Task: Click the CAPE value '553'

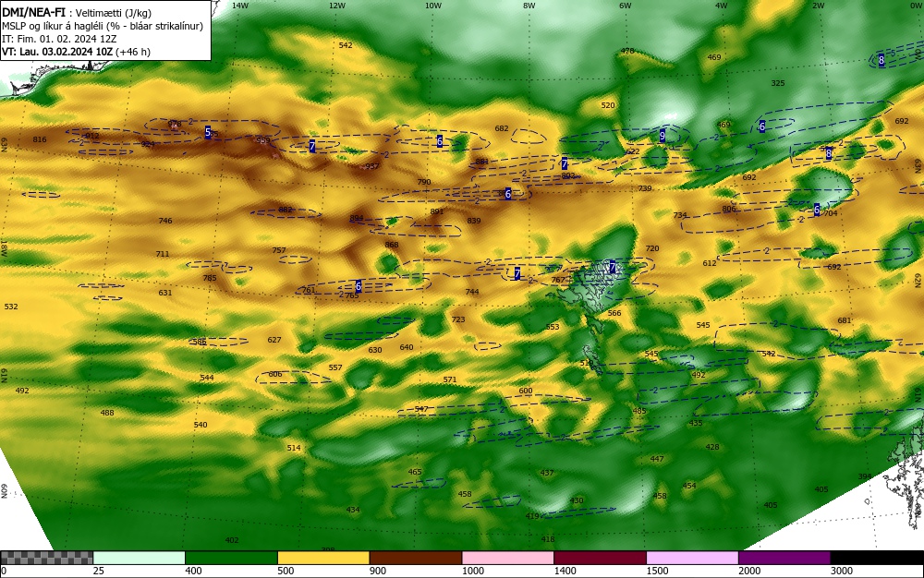Action: coord(553,327)
